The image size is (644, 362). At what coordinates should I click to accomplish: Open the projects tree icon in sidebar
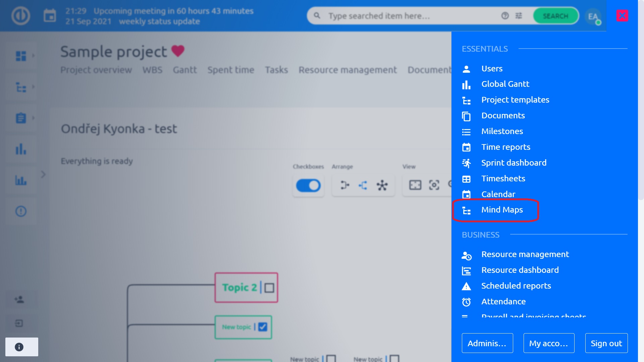(21, 87)
